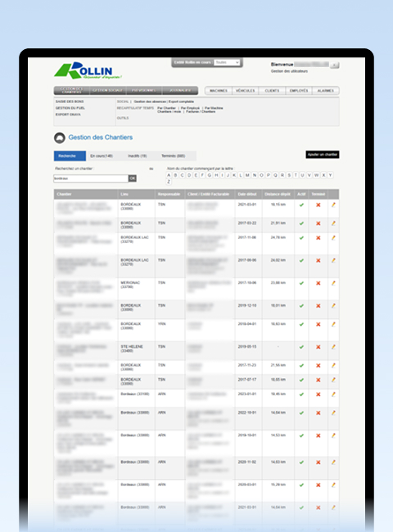The image size is (393, 532).
Task: Edit the chantier dated 2017-07-17
Action: (333, 380)
